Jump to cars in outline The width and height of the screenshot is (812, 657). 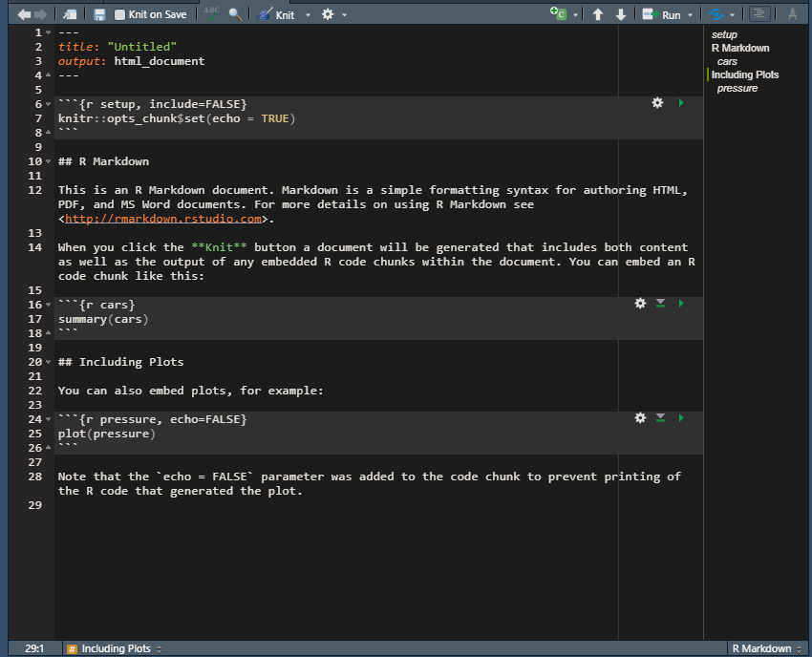pyautogui.click(x=727, y=62)
